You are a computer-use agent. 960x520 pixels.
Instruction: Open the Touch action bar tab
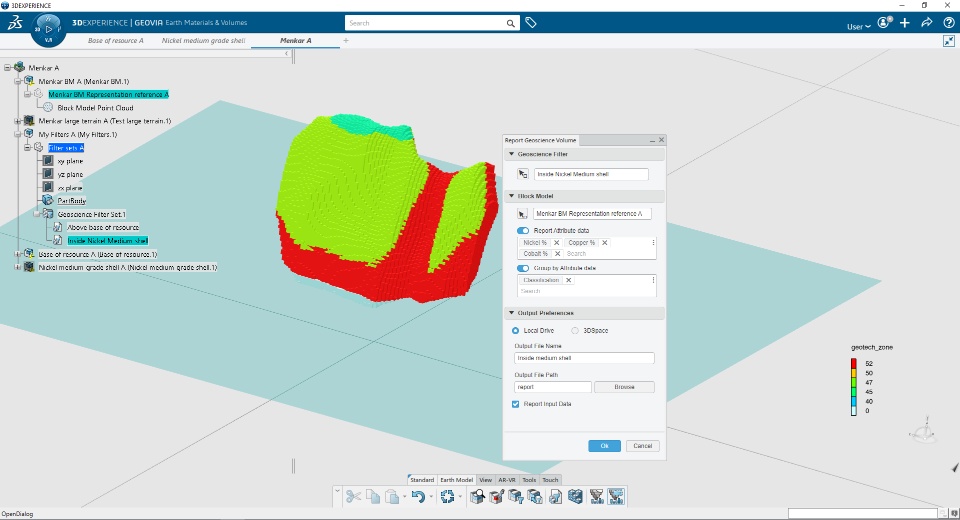click(x=550, y=480)
